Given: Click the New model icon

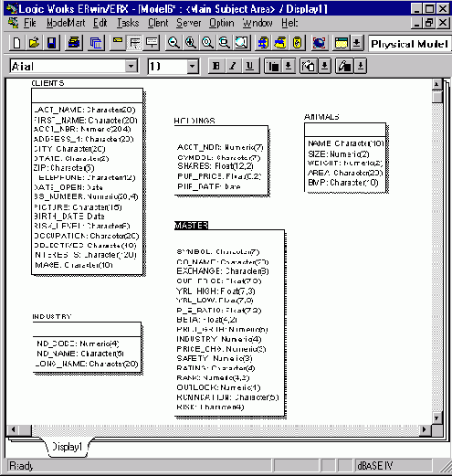Looking at the screenshot, I should click(16, 43).
